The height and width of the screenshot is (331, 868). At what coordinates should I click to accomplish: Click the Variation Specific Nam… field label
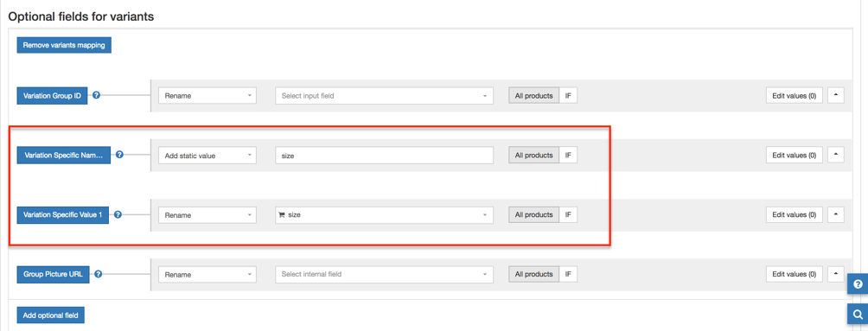(x=64, y=156)
